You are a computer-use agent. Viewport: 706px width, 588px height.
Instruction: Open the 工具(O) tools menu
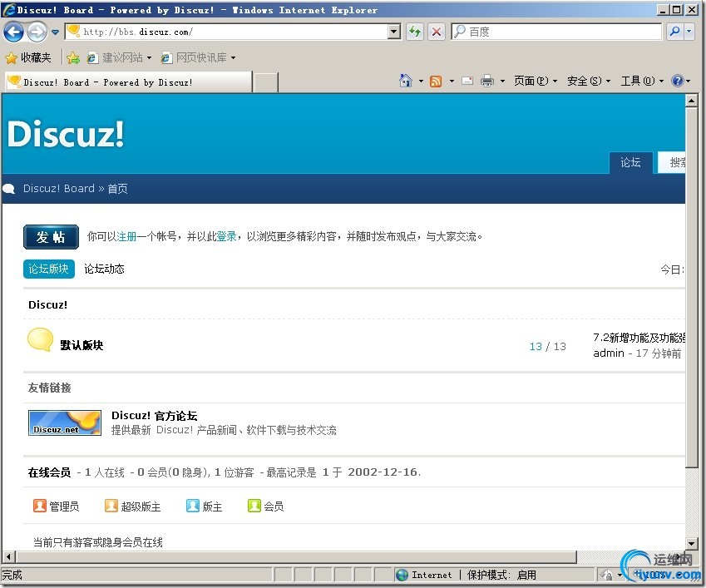(x=642, y=81)
